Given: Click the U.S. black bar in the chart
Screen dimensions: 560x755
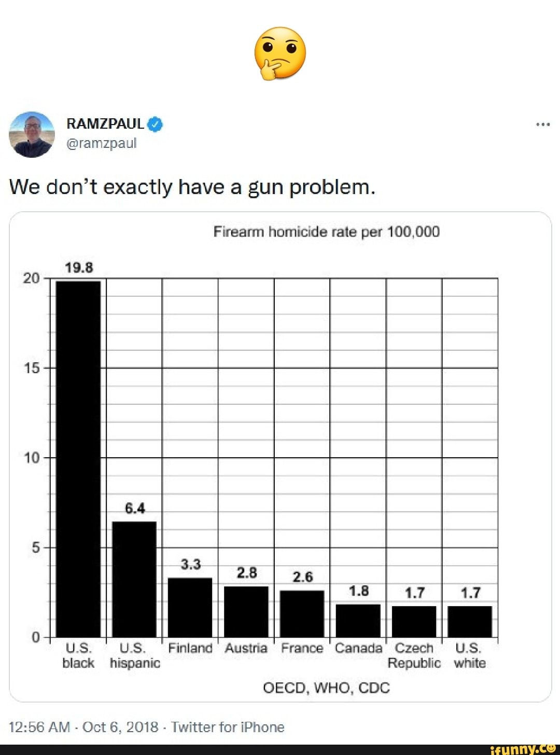Looking at the screenshot, I should tap(78, 459).
